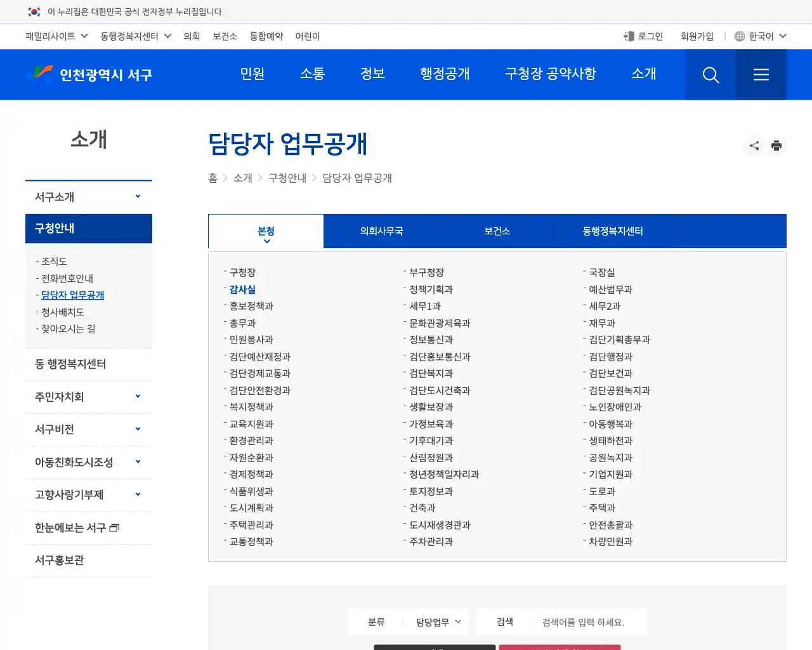The width and height of the screenshot is (812, 650).
Task: Click the 로그인 icon
Action: [629, 36]
